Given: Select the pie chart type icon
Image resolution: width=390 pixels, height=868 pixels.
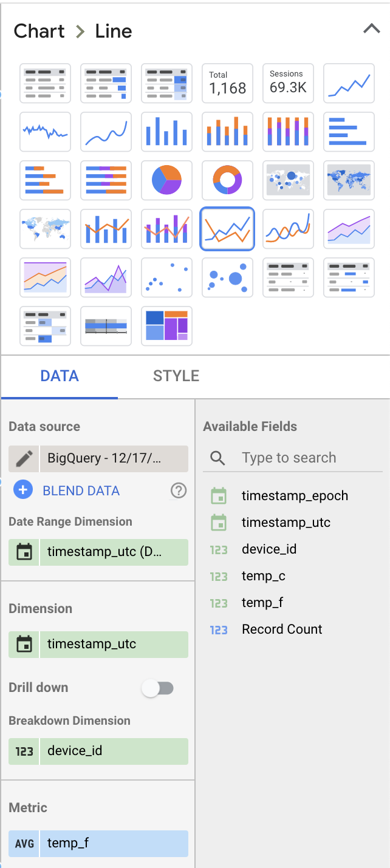Looking at the screenshot, I should pyautogui.click(x=166, y=180).
